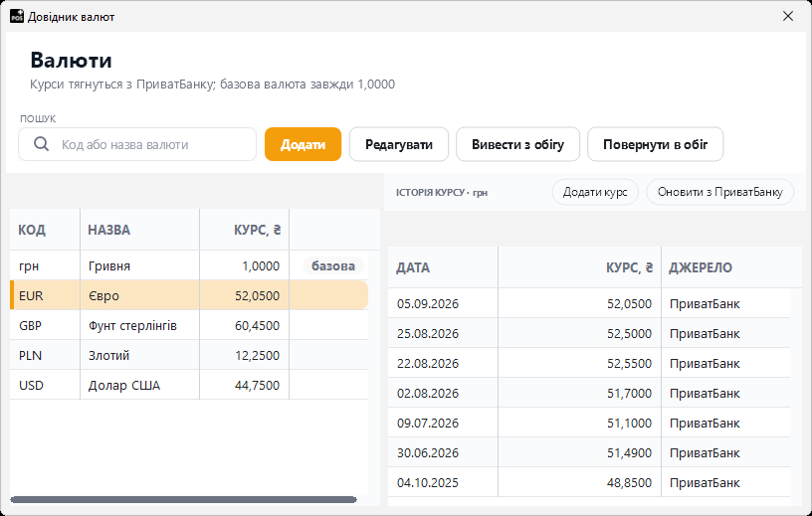Click the базова badge
This screenshot has width=812, height=516.
coord(333,266)
